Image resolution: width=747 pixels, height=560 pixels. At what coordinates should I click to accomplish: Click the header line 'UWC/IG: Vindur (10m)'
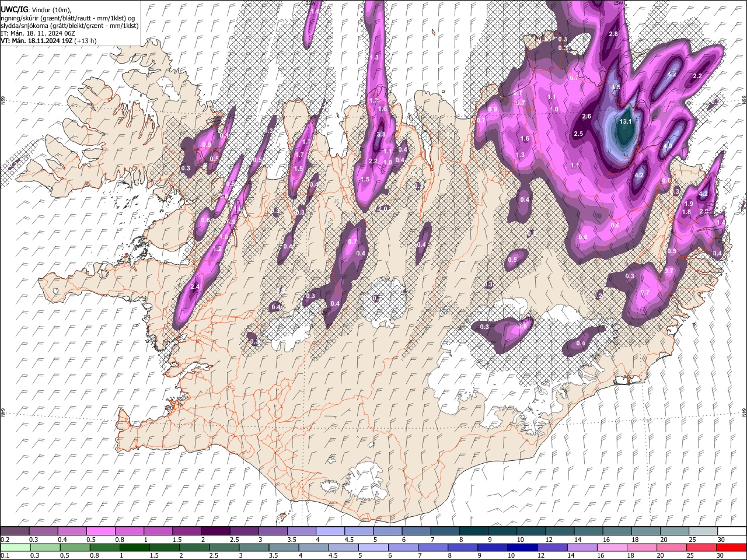[x=35, y=10]
